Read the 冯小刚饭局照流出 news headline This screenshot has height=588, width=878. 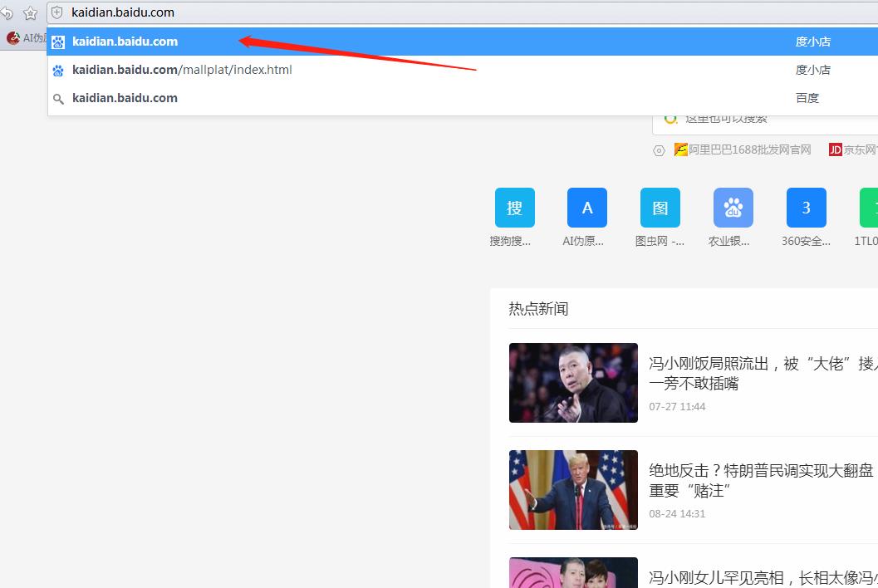(x=763, y=374)
